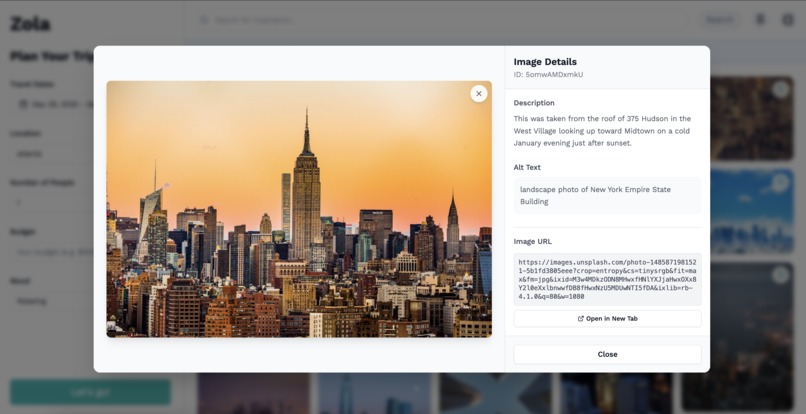
Task: Select the Image URL text box
Action: coord(607,279)
